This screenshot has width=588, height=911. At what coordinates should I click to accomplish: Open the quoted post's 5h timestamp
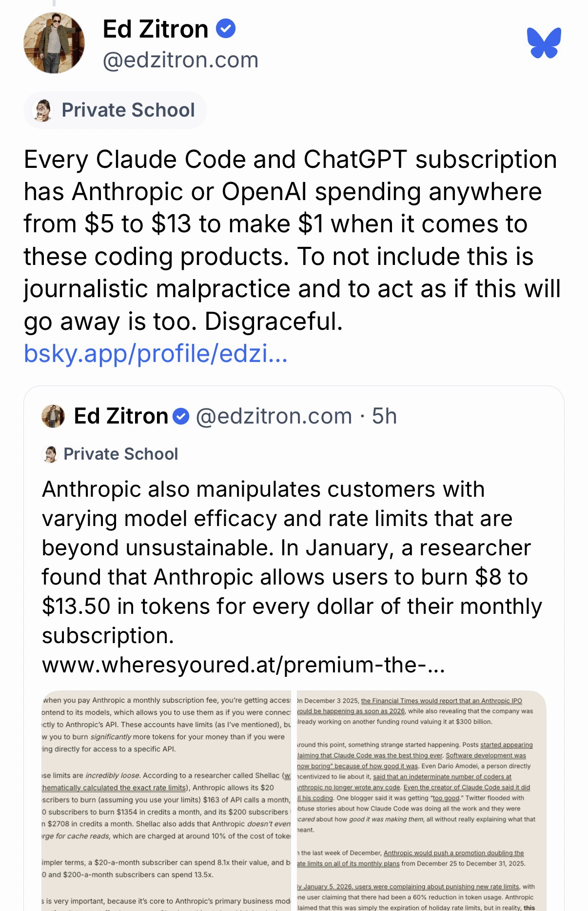[384, 416]
